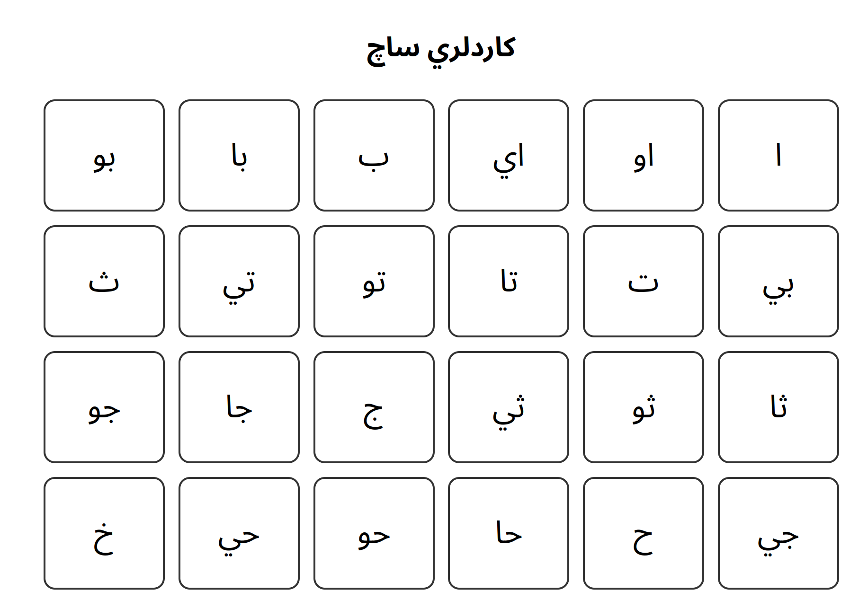Click the خ card
The height and width of the screenshot is (591, 868).
tap(104, 533)
